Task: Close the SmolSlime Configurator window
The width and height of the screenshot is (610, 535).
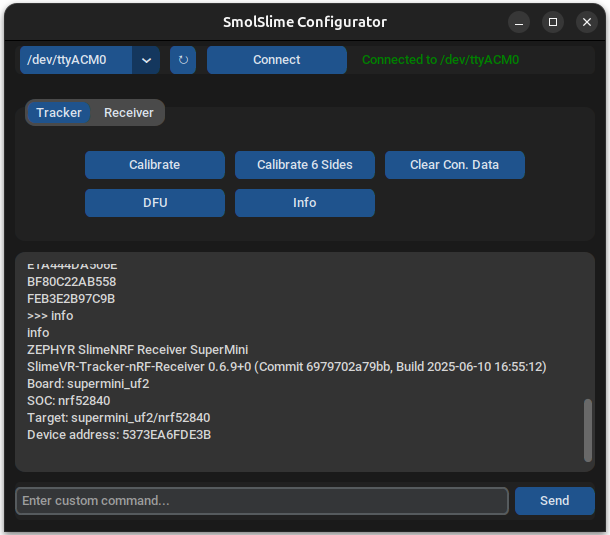Action: coord(587,22)
